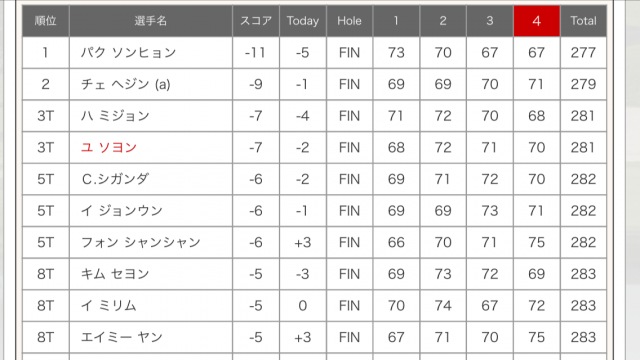Click the スコア column header

(x=256, y=21)
